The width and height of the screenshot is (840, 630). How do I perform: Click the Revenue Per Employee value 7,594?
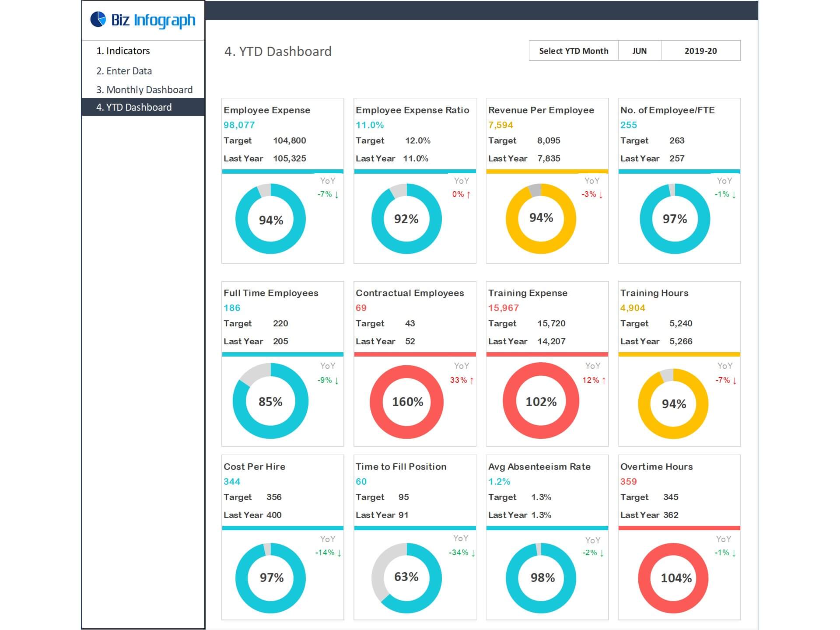[x=500, y=125]
